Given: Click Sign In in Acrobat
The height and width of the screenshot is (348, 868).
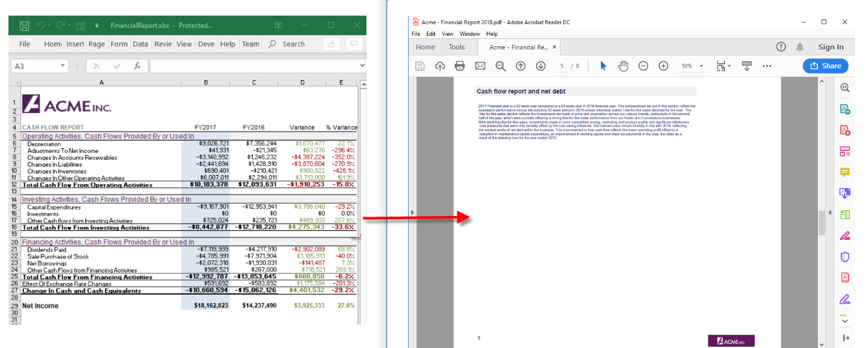Looking at the screenshot, I should (831, 47).
